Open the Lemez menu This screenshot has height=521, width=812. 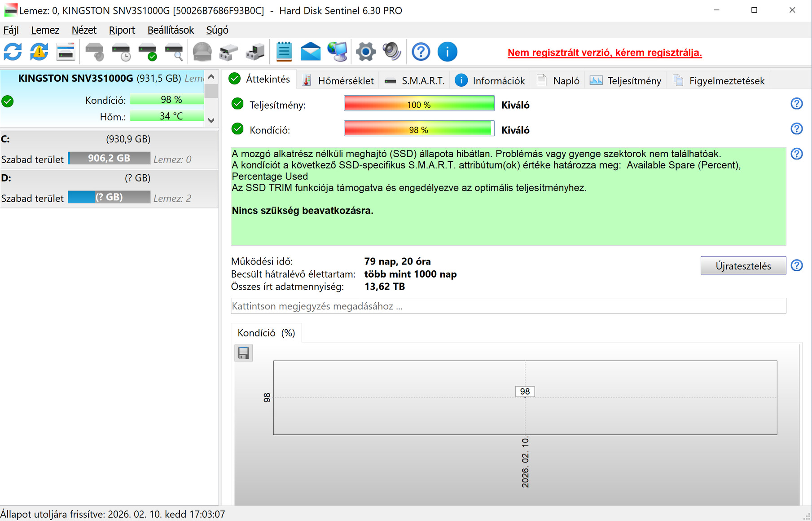[45, 30]
